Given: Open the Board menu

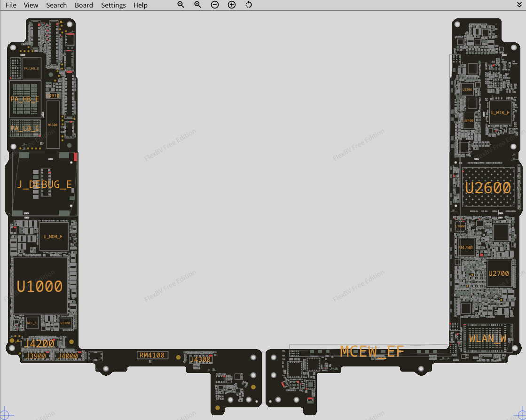Looking at the screenshot, I should pyautogui.click(x=84, y=5).
